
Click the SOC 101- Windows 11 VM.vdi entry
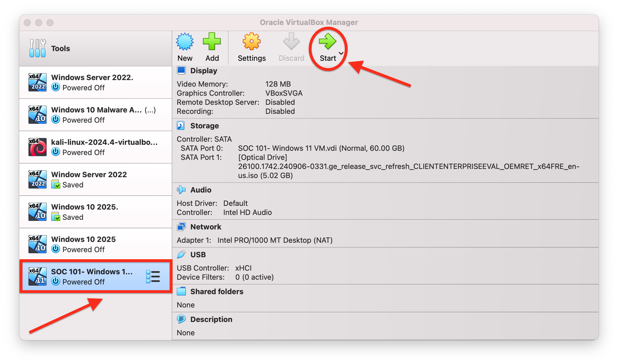pyautogui.click(x=321, y=148)
